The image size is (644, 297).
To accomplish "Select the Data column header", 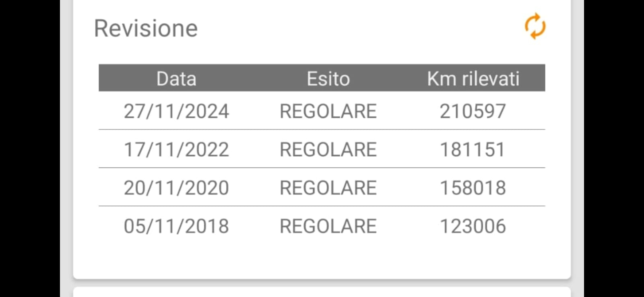I will pyautogui.click(x=176, y=78).
